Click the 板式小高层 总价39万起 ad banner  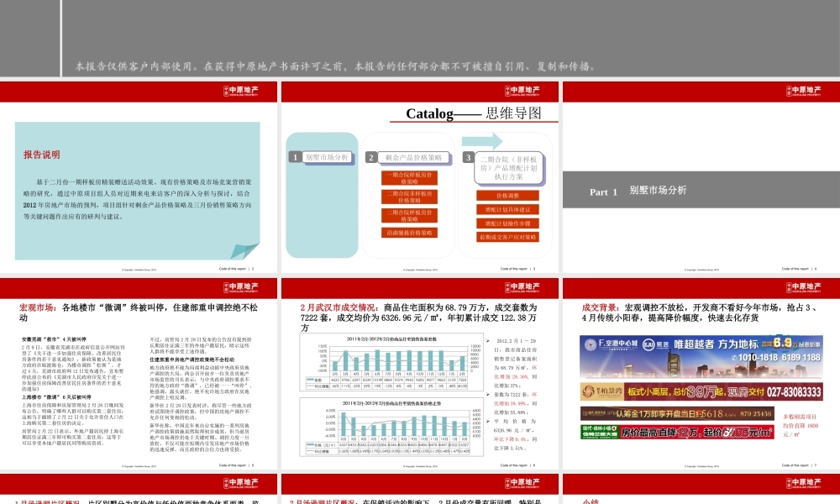[x=701, y=391]
